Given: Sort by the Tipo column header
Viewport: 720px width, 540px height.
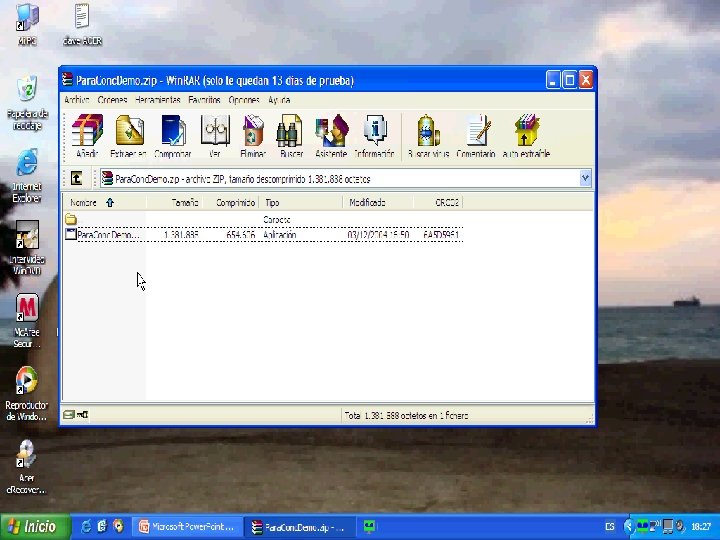Looking at the screenshot, I should 301,202.
